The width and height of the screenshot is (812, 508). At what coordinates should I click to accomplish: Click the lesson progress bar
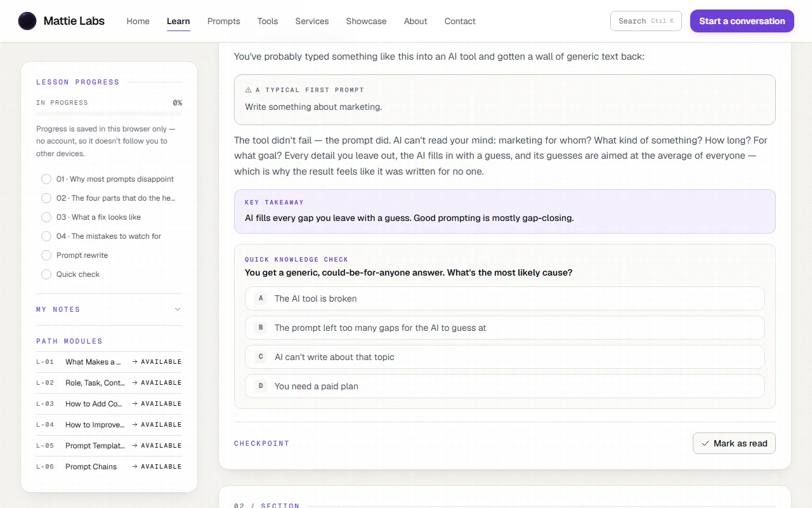point(109,113)
